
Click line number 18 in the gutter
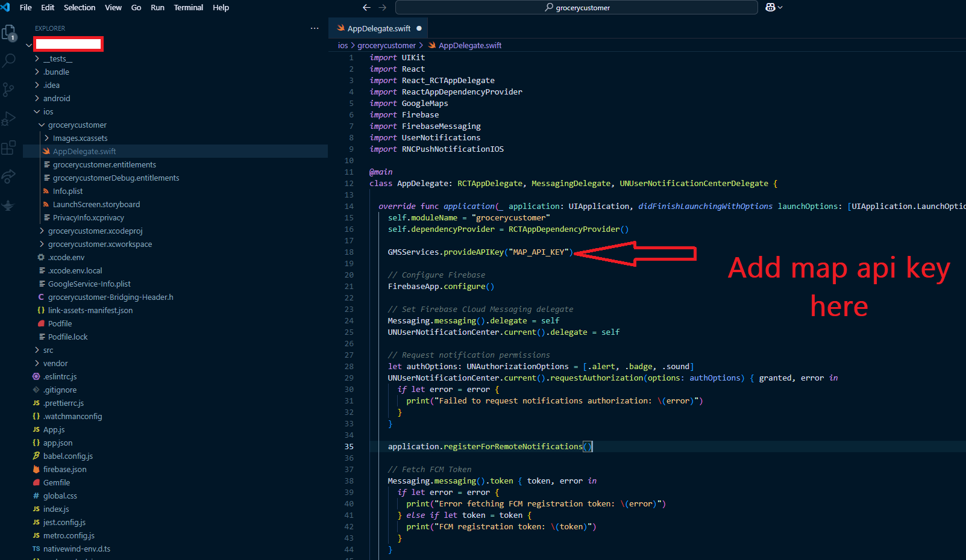tap(349, 252)
